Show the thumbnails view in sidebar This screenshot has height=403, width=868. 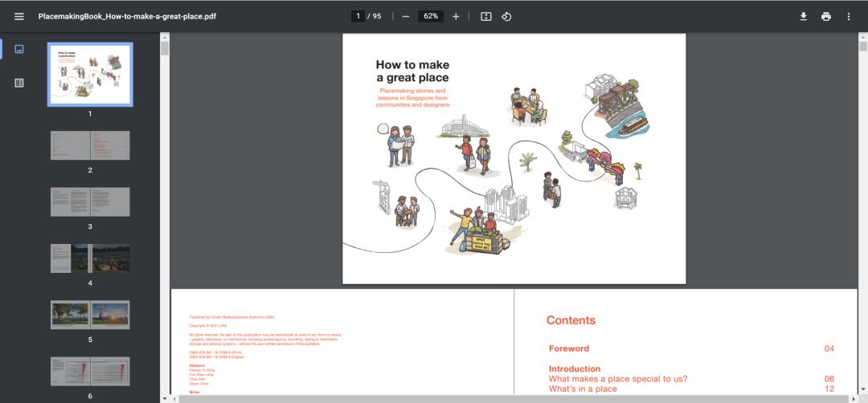tap(19, 49)
